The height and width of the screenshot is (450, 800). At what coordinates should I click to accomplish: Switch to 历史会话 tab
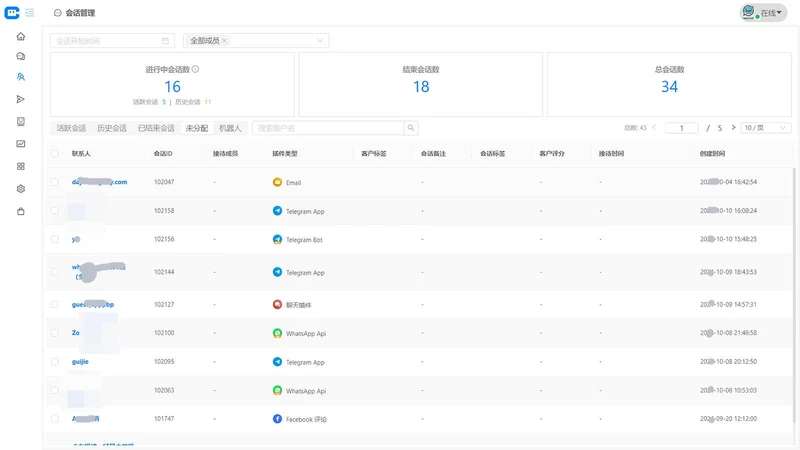[112, 128]
